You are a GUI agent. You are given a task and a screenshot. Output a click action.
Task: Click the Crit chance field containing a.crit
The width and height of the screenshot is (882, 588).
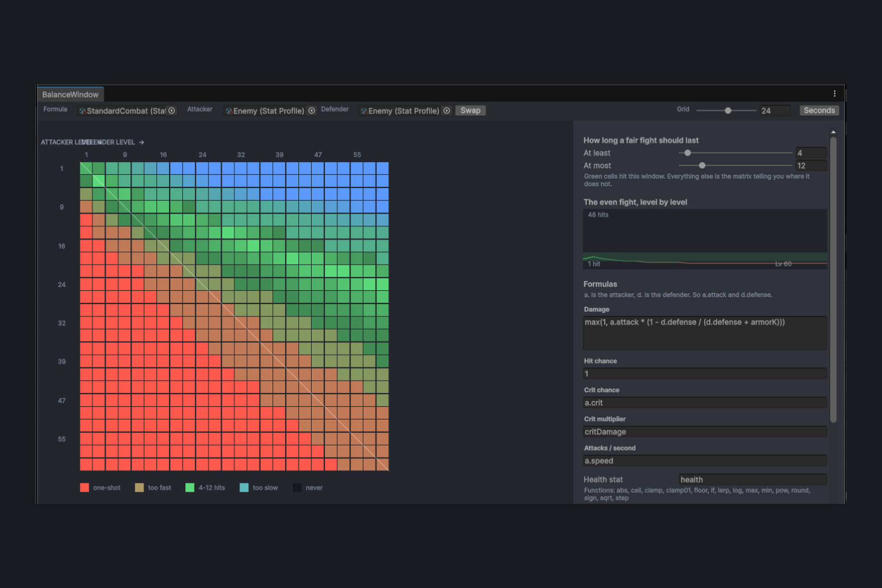tap(705, 403)
